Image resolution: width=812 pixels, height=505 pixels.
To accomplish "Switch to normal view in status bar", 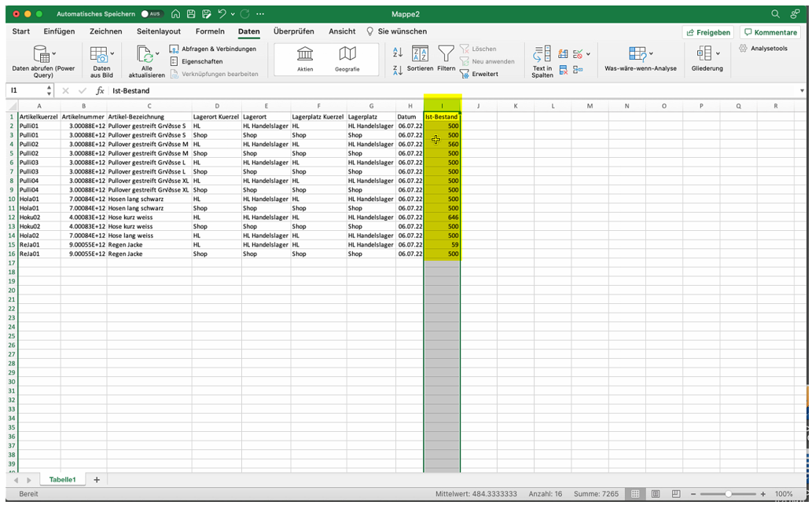I will [x=634, y=494].
